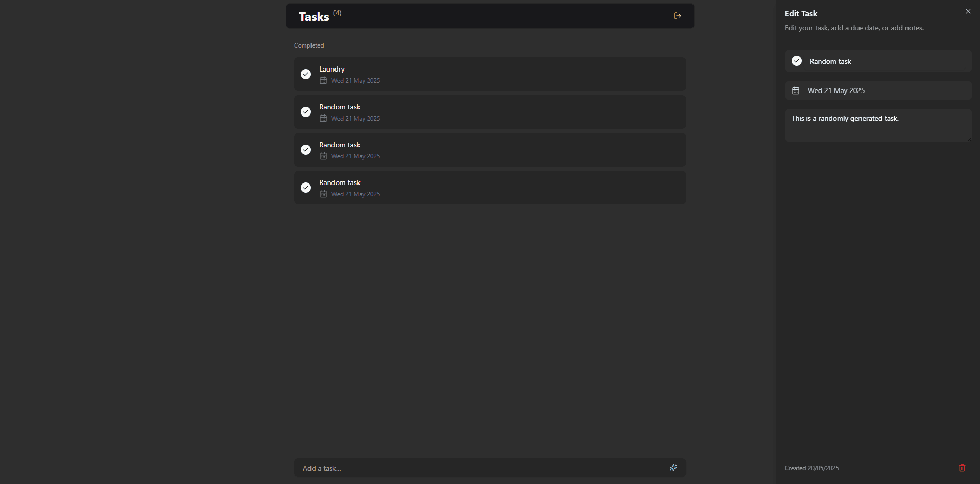Click the sparkle AI generate task icon
Image resolution: width=980 pixels, height=484 pixels.
(673, 468)
